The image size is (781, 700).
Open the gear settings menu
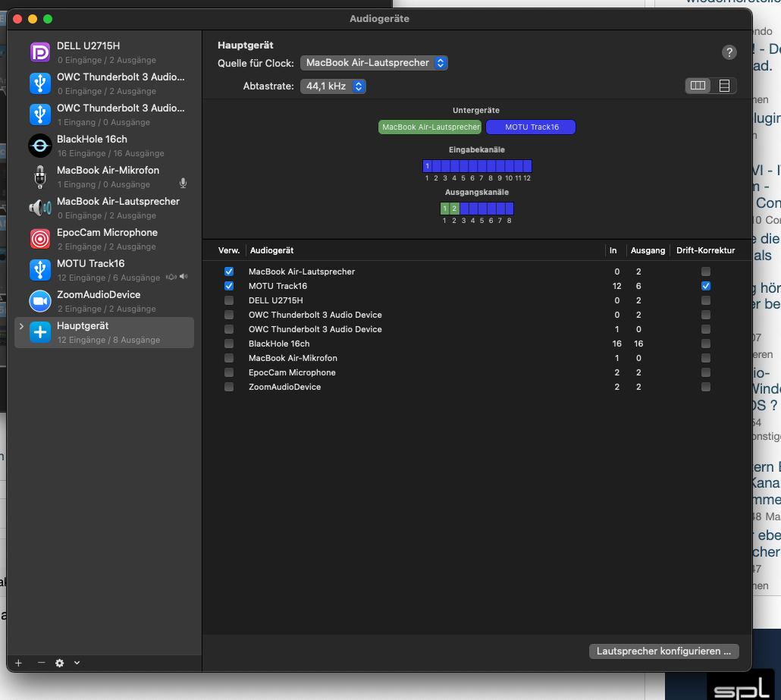point(59,663)
